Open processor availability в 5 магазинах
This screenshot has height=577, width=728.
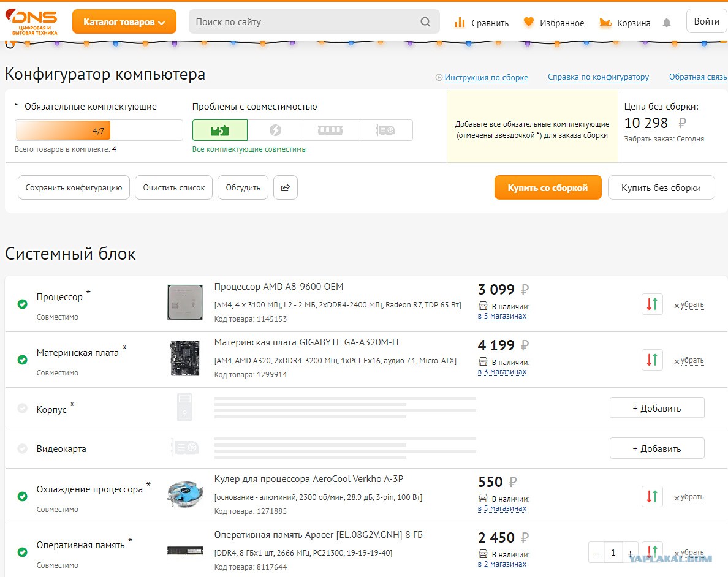502,316
